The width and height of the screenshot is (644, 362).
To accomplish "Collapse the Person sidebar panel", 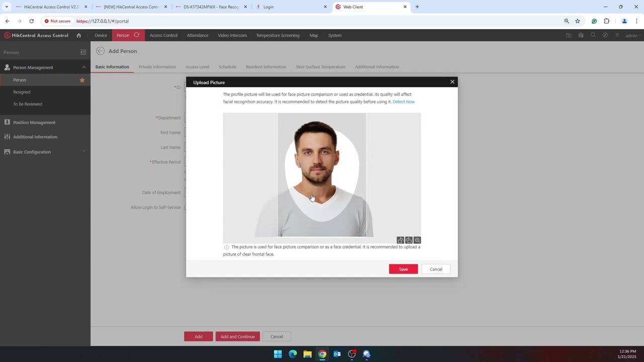I will [x=84, y=52].
